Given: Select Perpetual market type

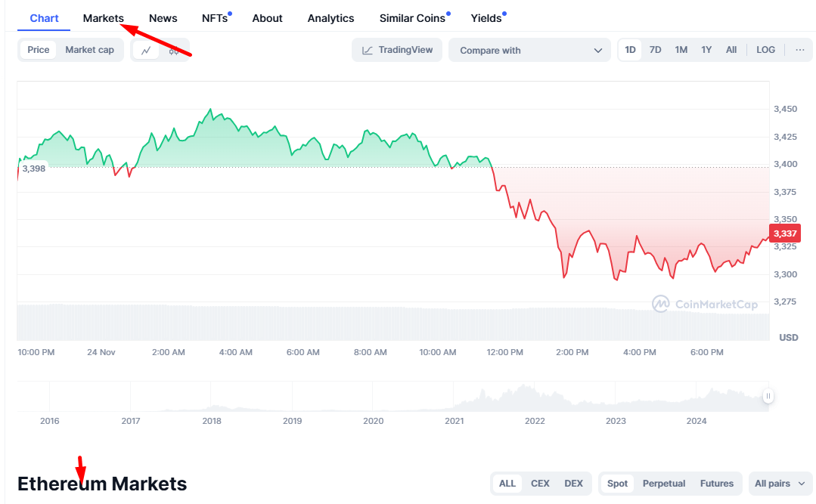Looking at the screenshot, I should (663, 483).
